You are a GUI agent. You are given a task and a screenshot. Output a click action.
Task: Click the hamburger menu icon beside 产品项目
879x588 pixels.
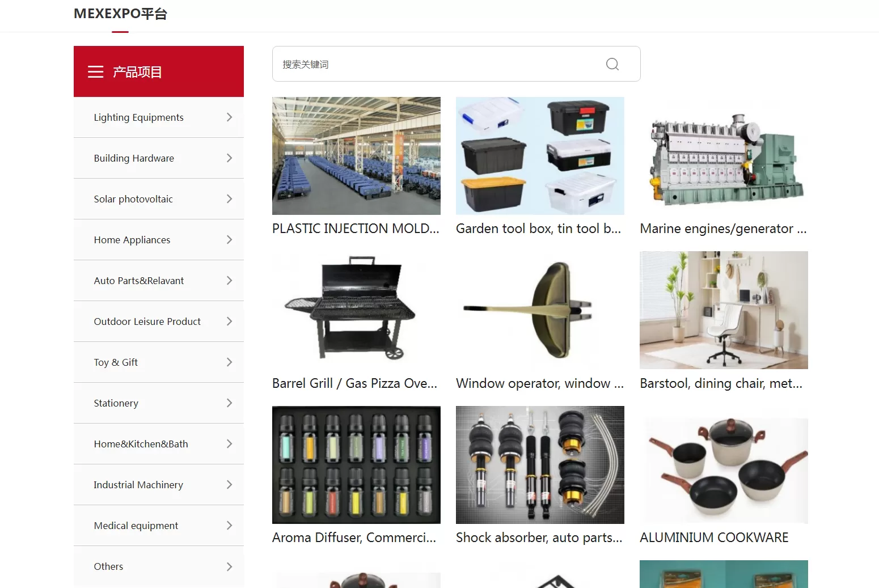coord(96,72)
